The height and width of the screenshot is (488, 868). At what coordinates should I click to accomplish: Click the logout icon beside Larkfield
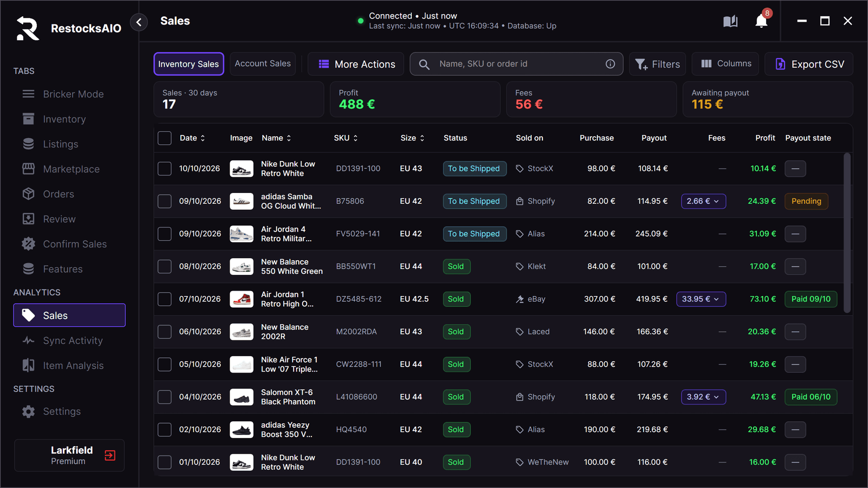110,455
